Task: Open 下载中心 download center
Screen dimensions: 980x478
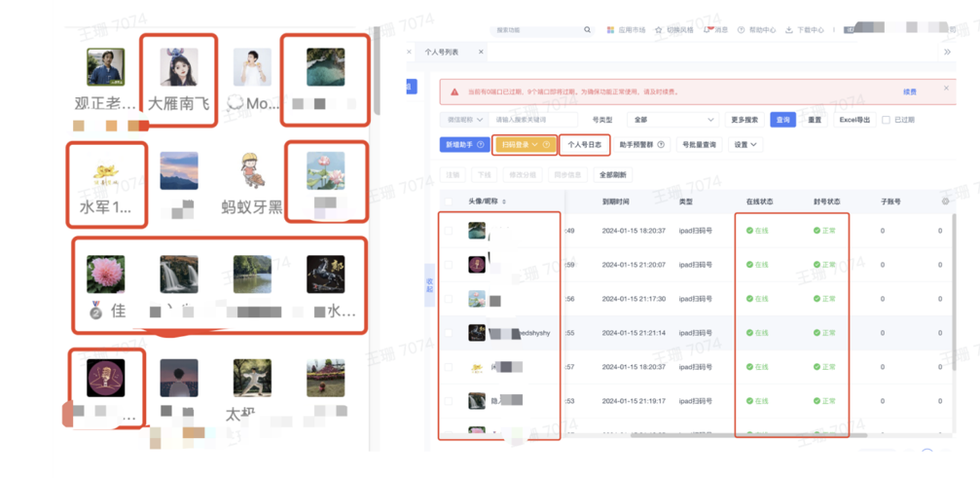Action: pyautogui.click(x=805, y=29)
